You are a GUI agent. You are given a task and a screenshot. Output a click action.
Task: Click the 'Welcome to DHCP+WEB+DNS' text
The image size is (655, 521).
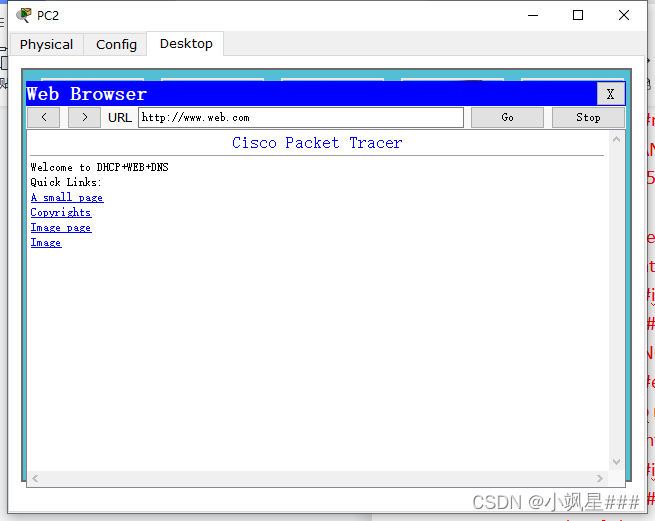pos(99,167)
